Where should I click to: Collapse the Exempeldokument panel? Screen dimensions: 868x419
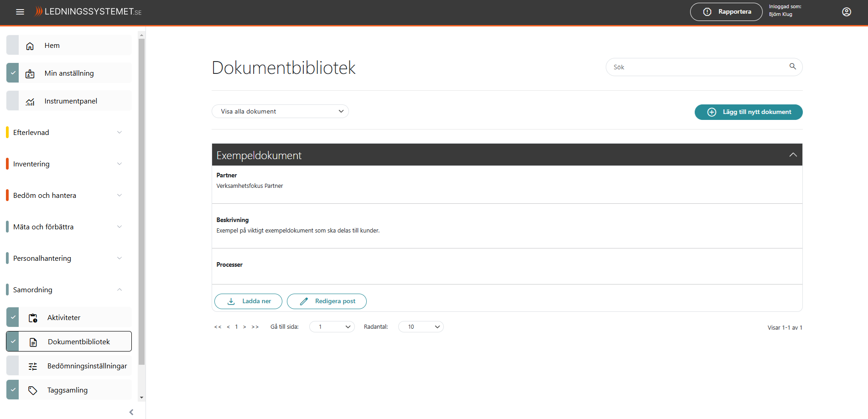pos(793,155)
